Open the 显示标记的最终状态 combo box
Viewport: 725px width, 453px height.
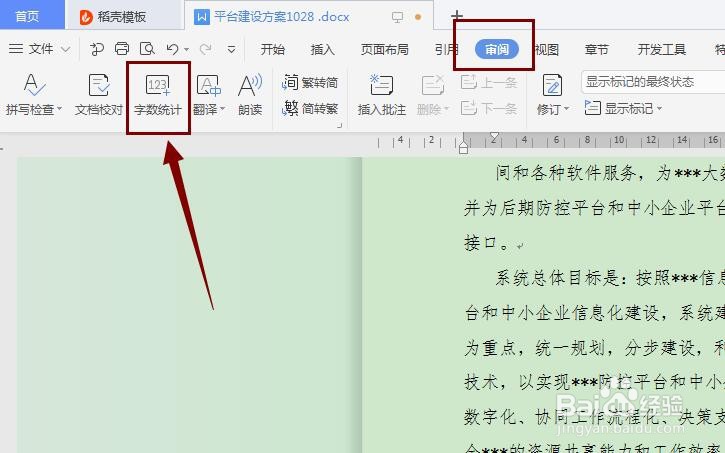(x=653, y=82)
